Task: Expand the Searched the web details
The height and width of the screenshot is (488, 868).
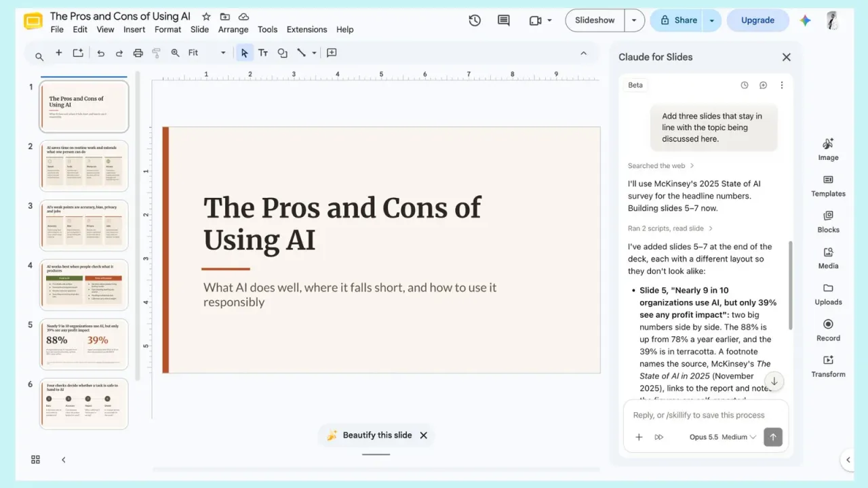Action: (x=661, y=166)
